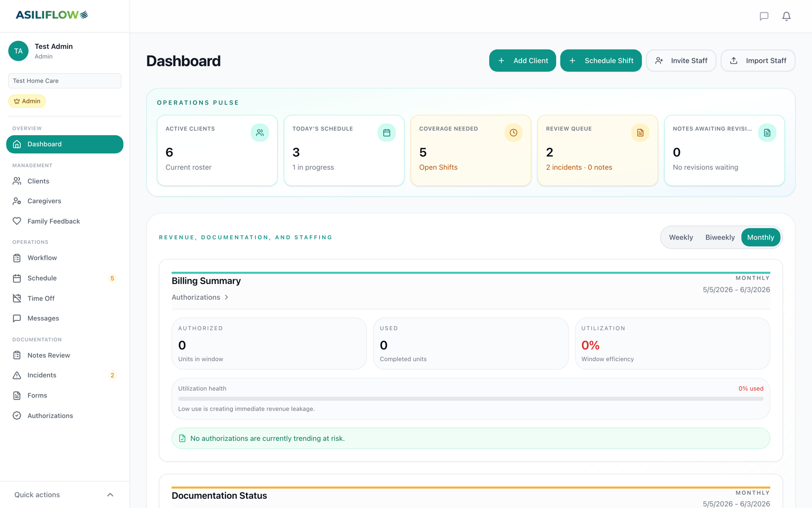
Task: Click the Messages speech bubble icon in sidebar
Action: point(17,319)
